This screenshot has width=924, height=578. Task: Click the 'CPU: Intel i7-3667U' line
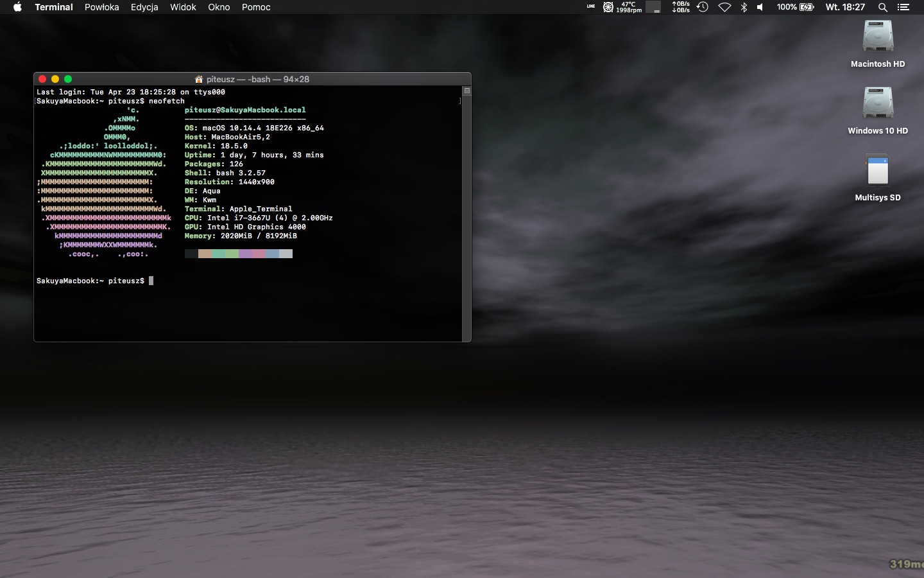tap(259, 218)
